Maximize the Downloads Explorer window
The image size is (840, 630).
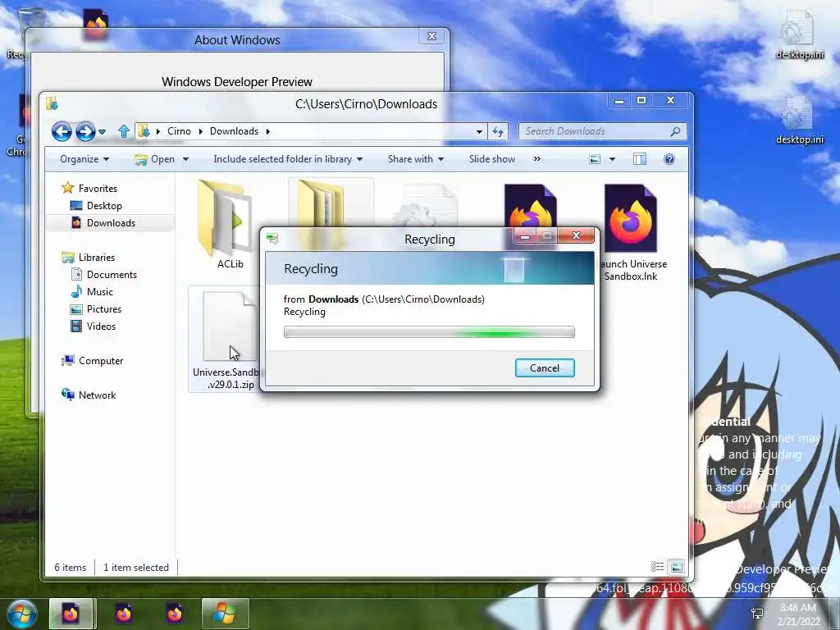point(641,100)
